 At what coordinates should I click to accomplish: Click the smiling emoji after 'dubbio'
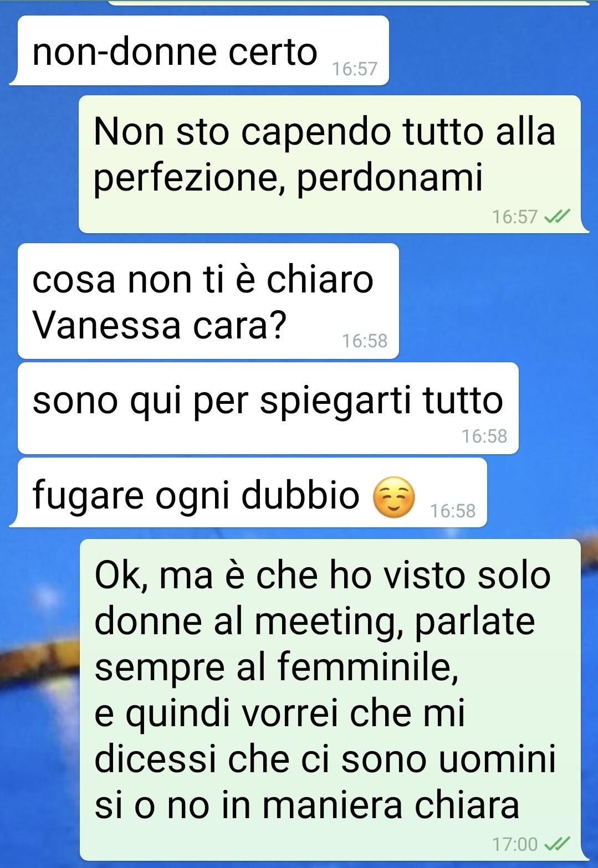[393, 497]
